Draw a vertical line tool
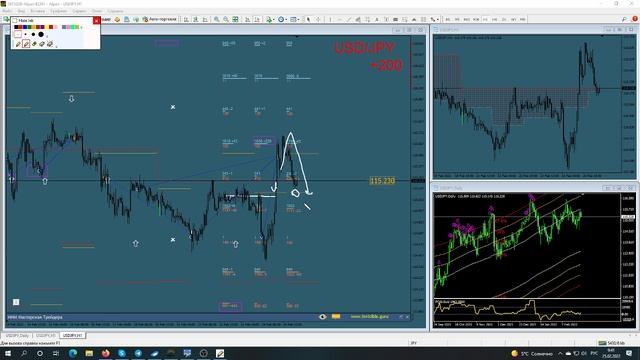The width and height of the screenshot is (640, 360). [330, 19]
